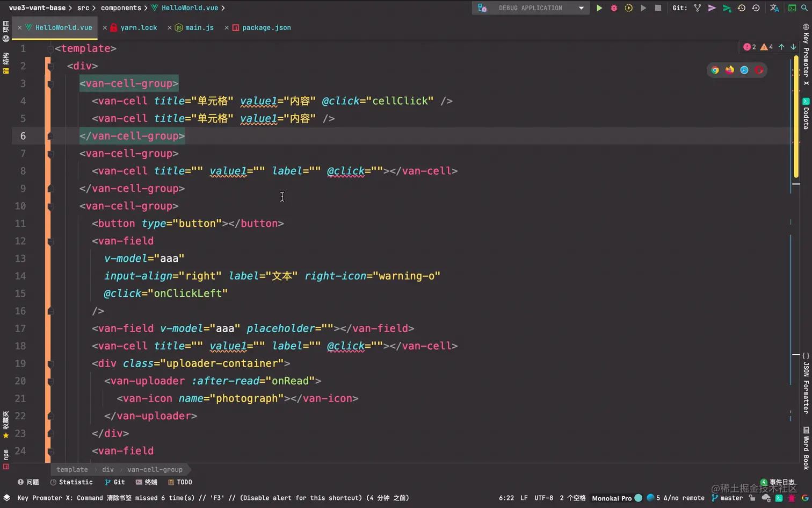
Task: Click the grey stop square icon
Action: (658, 8)
